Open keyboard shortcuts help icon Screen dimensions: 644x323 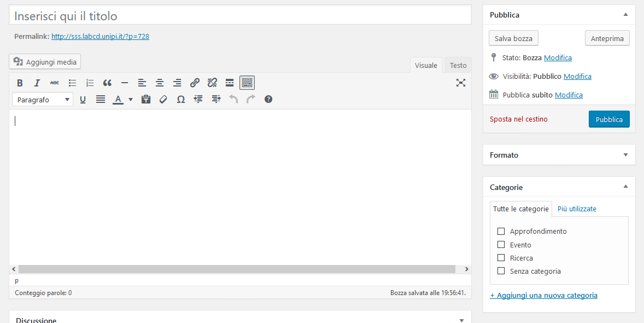(268, 99)
